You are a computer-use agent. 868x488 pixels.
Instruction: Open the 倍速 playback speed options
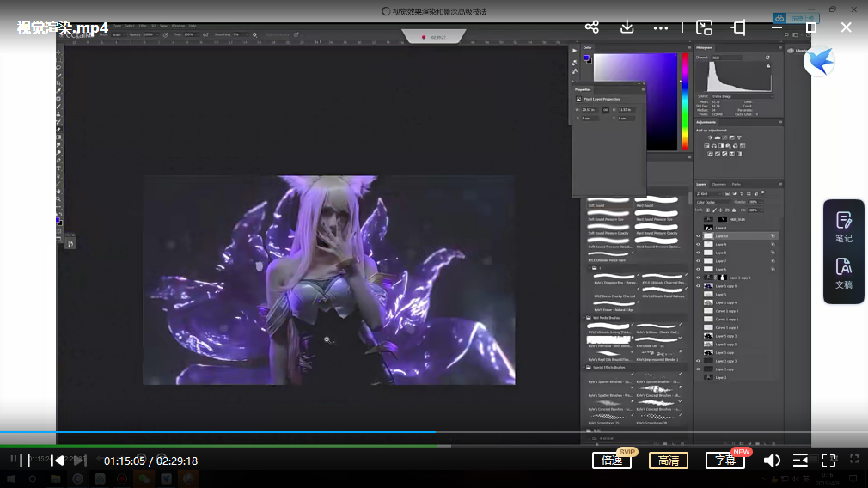tap(612, 461)
